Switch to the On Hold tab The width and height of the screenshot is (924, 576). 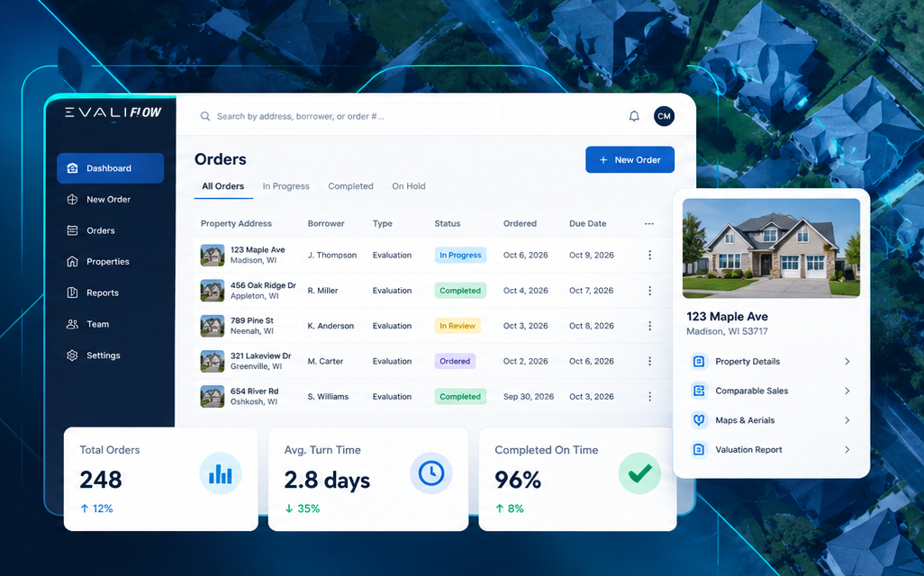tap(408, 186)
